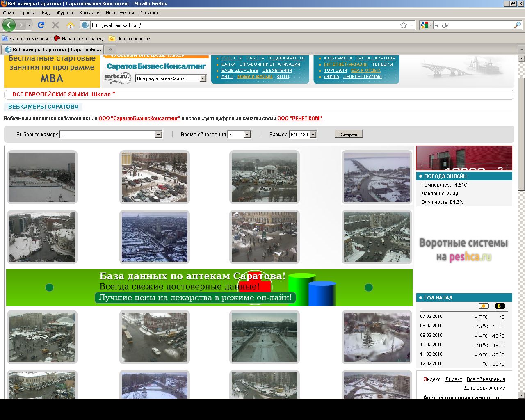This screenshot has height=420, width=525.
Task: Open a new tab with the plus button
Action: (110, 49)
